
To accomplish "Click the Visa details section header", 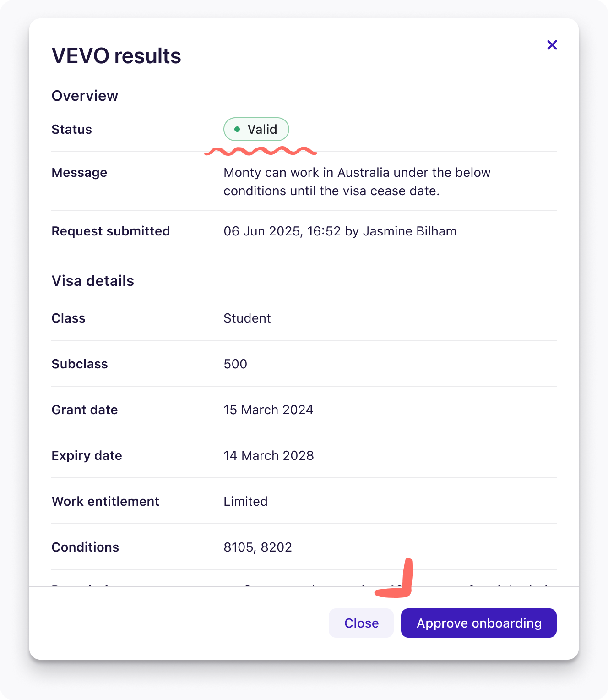I will [93, 280].
